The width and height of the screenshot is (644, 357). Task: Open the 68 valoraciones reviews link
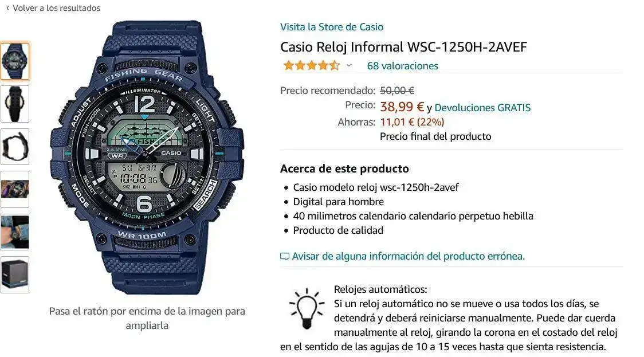point(402,66)
